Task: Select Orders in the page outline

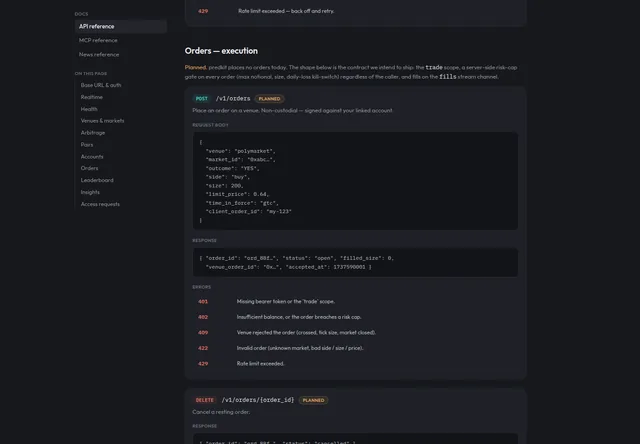Action: pos(89,168)
